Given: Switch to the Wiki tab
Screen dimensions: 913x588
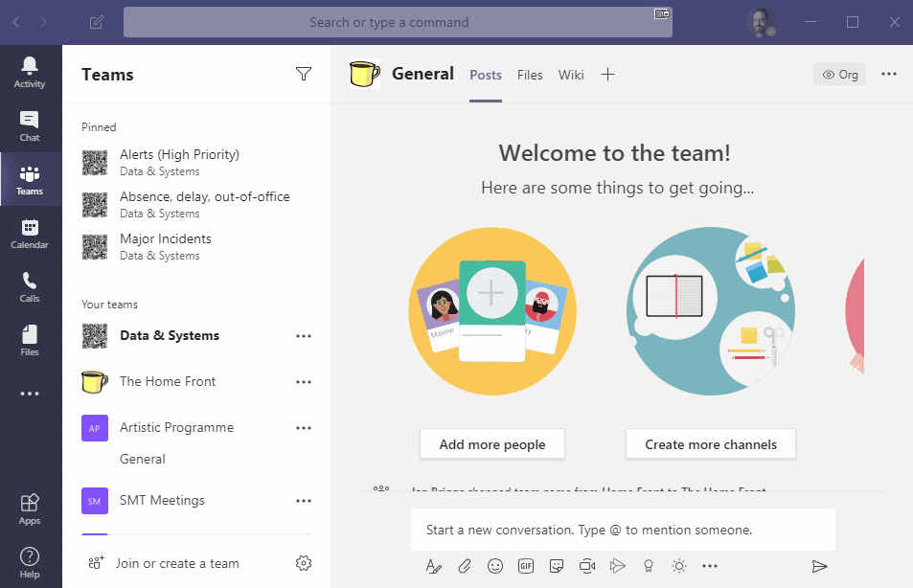Looking at the screenshot, I should pyautogui.click(x=571, y=74).
